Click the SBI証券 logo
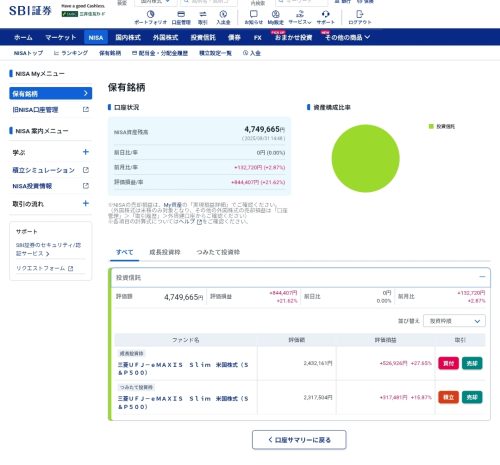The height and width of the screenshot is (465, 500). click(30, 11)
